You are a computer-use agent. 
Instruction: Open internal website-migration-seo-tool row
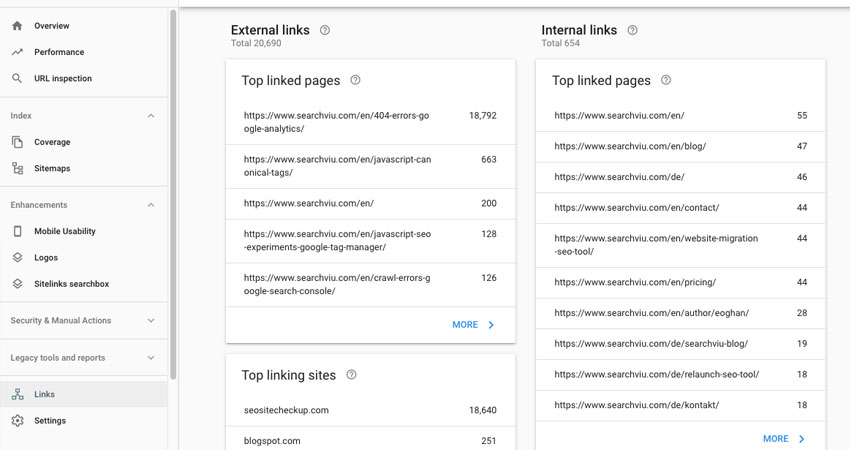[680, 245]
